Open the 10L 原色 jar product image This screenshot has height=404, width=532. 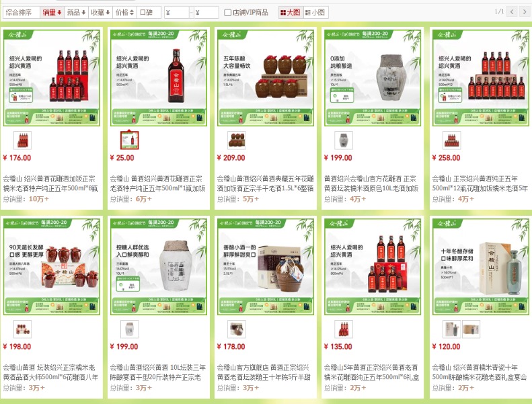[x=373, y=78]
